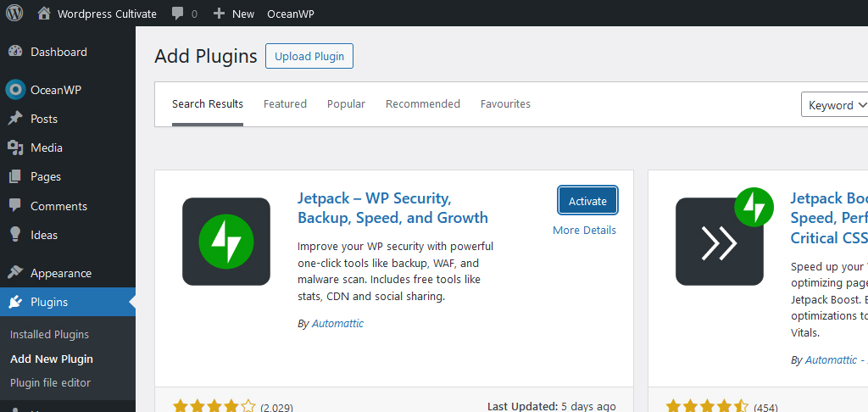Click the plus icon next to New
868x412 pixels.
(x=220, y=14)
